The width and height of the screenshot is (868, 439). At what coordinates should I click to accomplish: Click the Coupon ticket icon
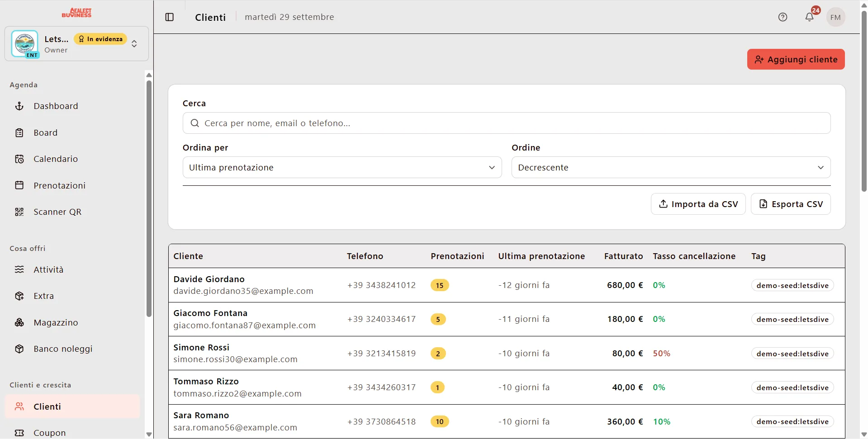(x=19, y=433)
